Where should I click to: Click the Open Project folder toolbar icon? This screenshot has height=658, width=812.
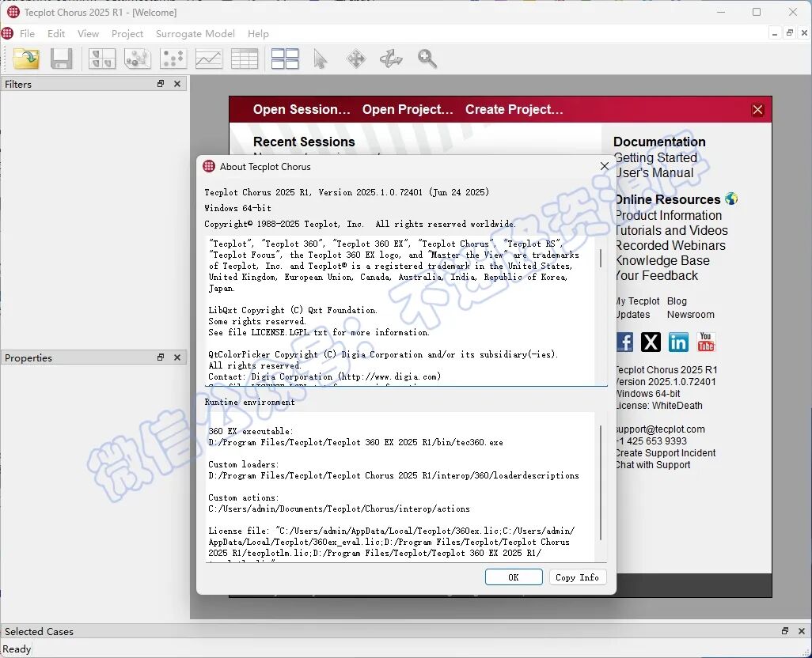coord(26,59)
